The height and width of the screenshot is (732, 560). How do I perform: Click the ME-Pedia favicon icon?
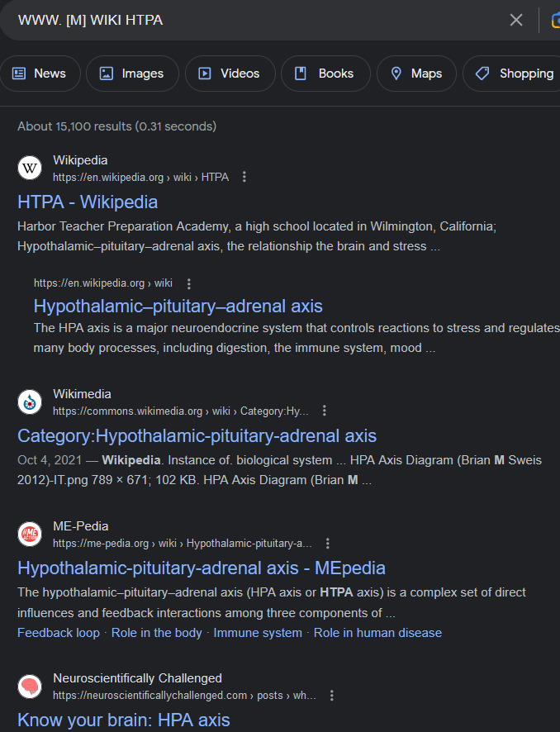point(30,534)
